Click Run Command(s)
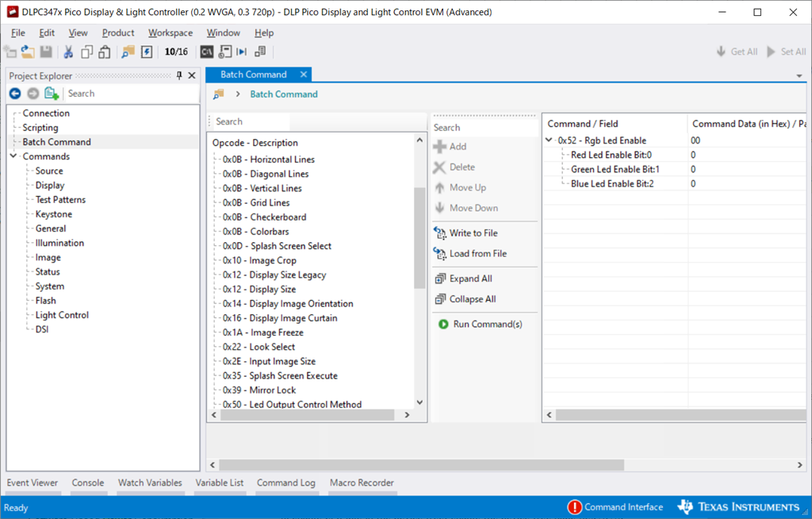Image resolution: width=812 pixels, height=519 pixels. click(480, 324)
